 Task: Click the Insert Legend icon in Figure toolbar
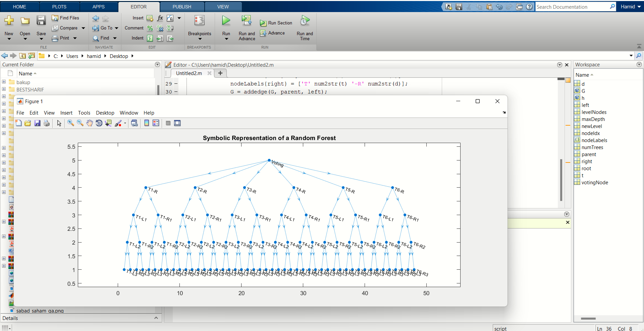pyautogui.click(x=156, y=123)
